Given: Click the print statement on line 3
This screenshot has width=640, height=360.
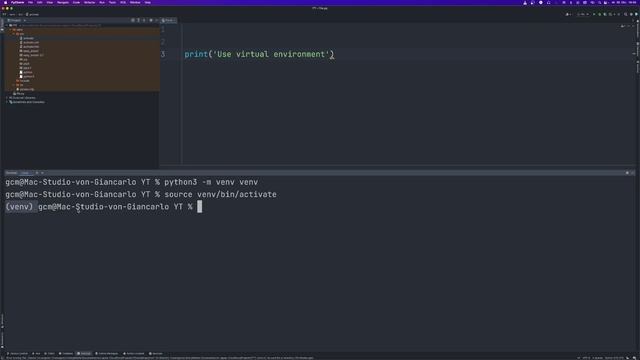Looking at the screenshot, I should [x=259, y=54].
